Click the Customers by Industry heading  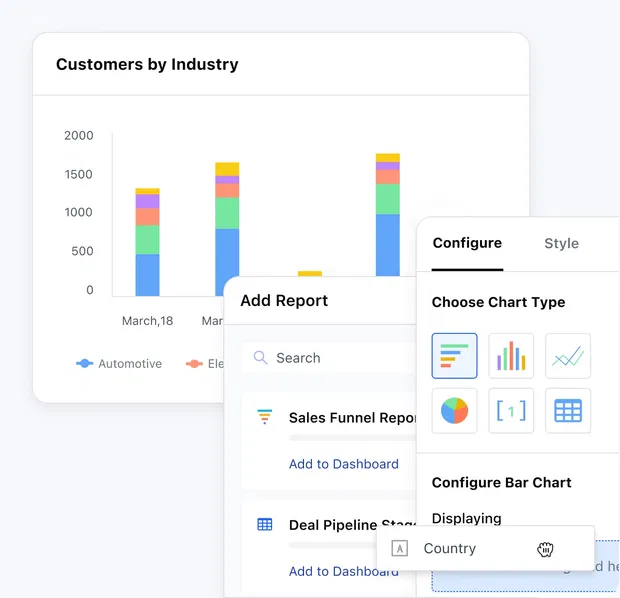147,64
